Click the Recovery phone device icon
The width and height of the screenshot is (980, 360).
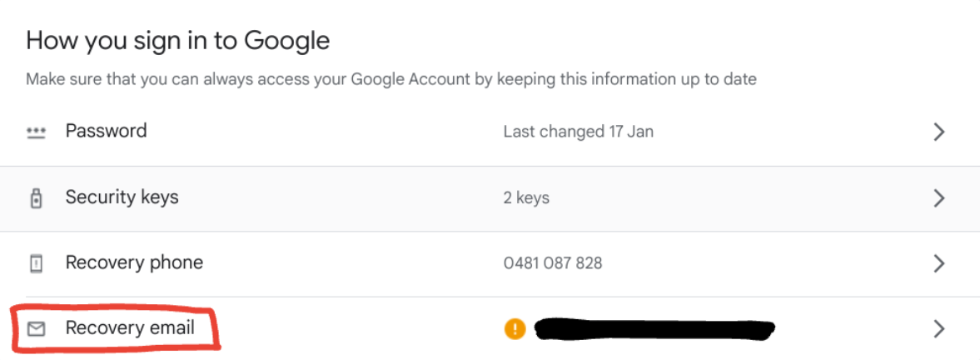click(x=36, y=264)
